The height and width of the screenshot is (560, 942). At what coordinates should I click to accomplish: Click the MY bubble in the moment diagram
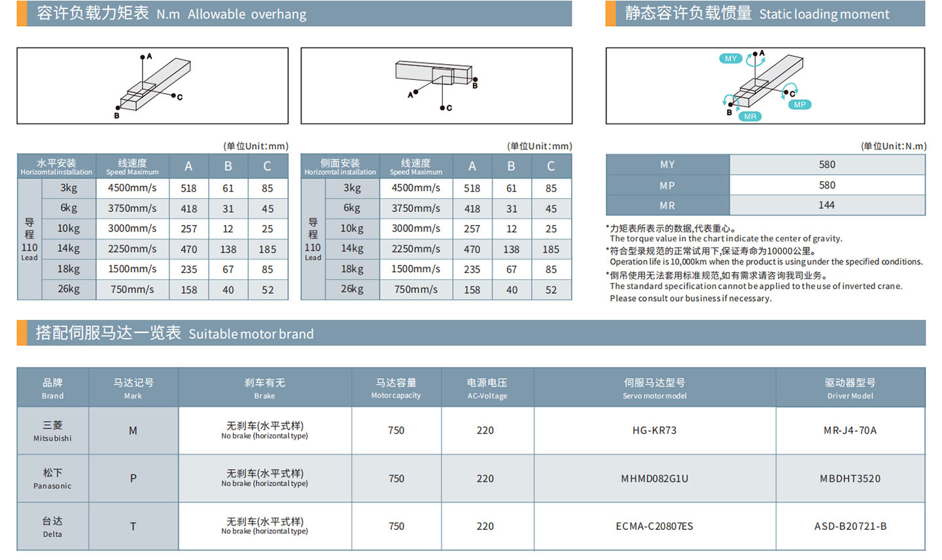point(730,59)
